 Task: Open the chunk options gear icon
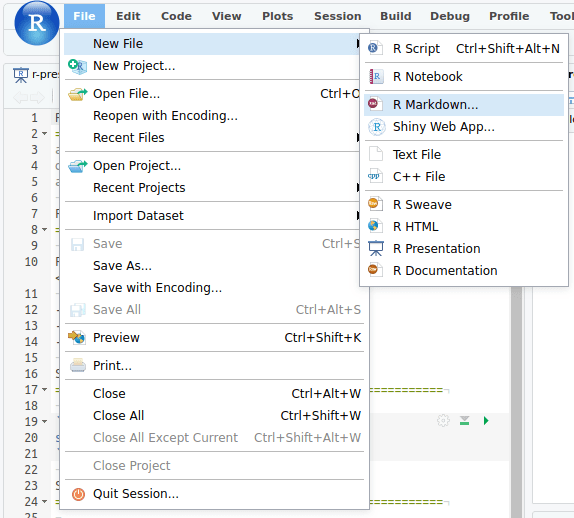443,421
